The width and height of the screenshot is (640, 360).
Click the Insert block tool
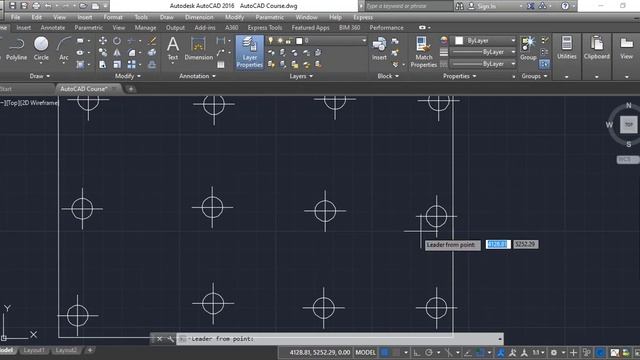point(379,49)
